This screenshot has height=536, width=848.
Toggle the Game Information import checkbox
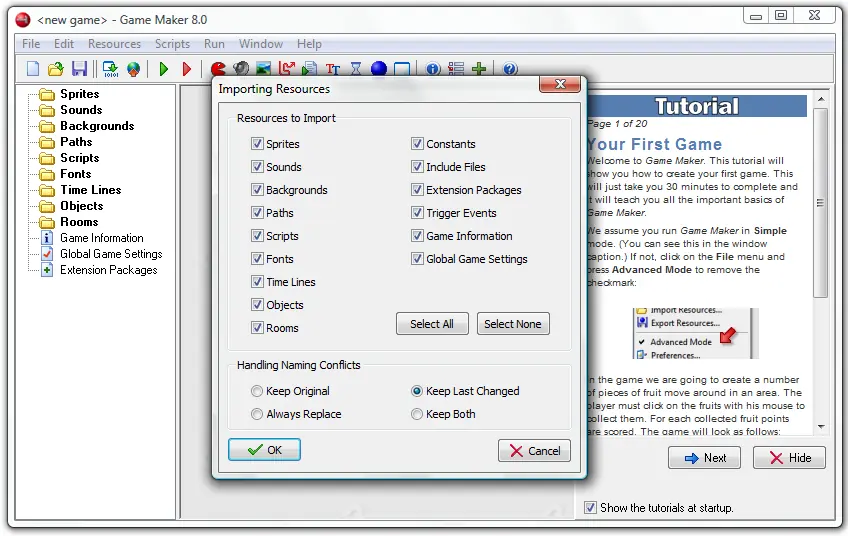coord(417,236)
